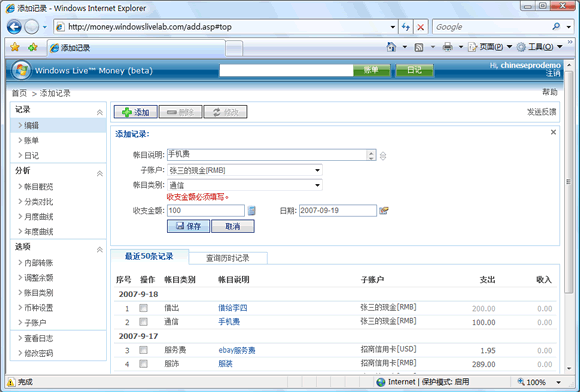The width and height of the screenshot is (580, 392).
Task: Open a new blank browser tab
Action: (x=234, y=48)
